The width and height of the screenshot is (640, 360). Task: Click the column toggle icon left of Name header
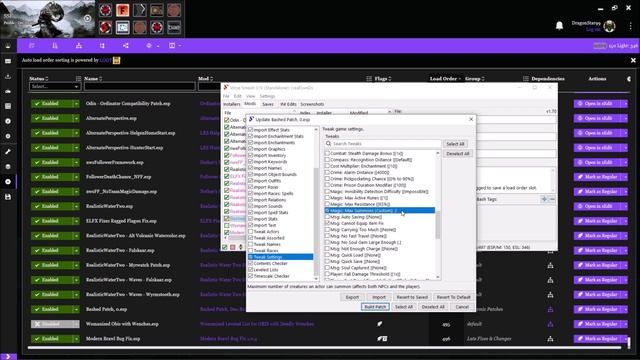(78, 79)
